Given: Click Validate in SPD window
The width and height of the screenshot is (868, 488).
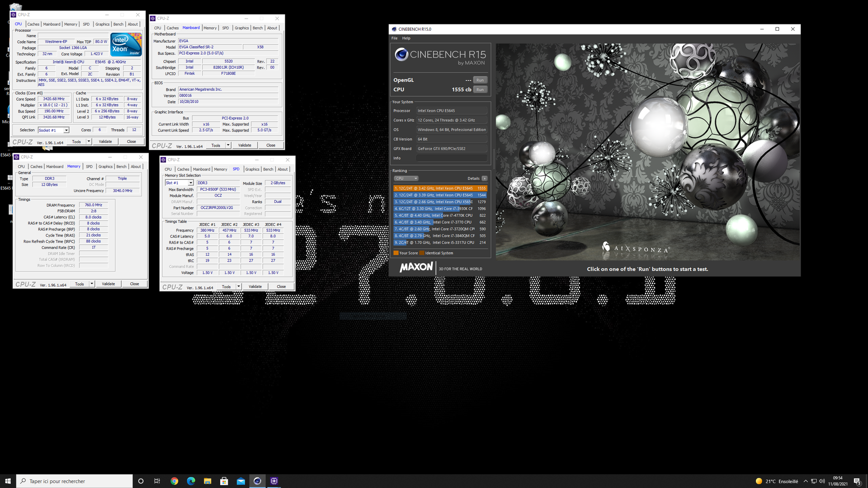Looking at the screenshot, I should pos(255,286).
